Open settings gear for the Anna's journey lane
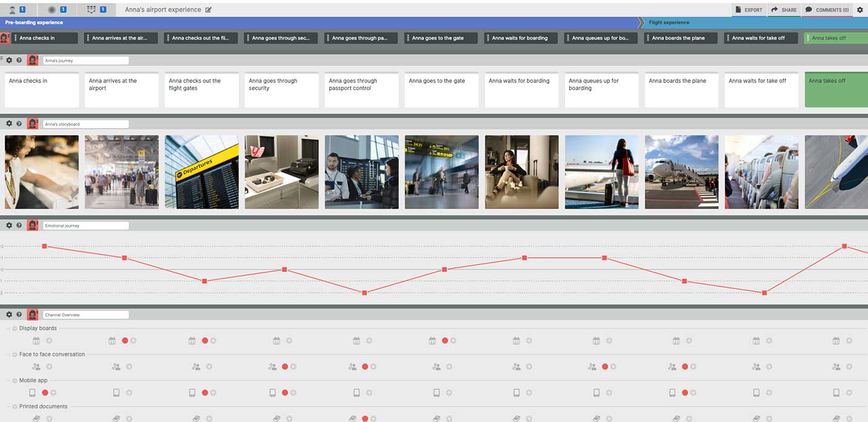The height and width of the screenshot is (422, 868). [9, 60]
